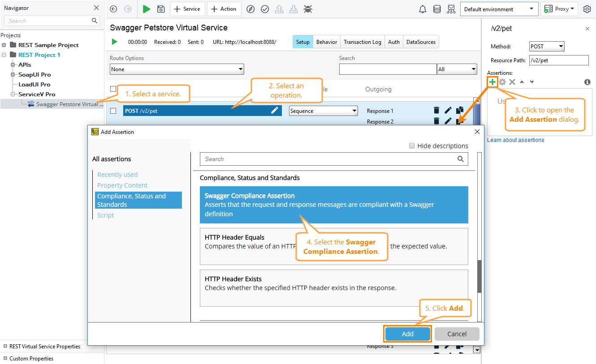
Task: Click Add button in dialog
Action: coord(408,334)
